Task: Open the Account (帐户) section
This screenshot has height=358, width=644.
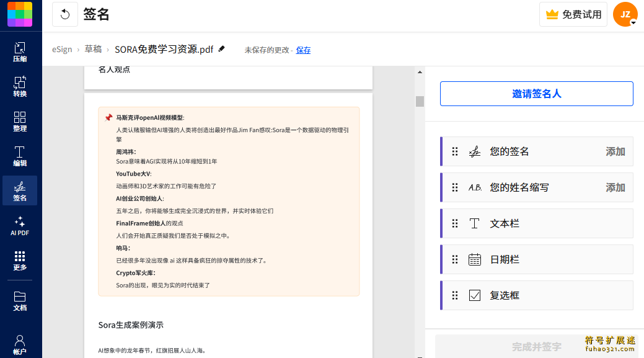Action: pos(20,344)
